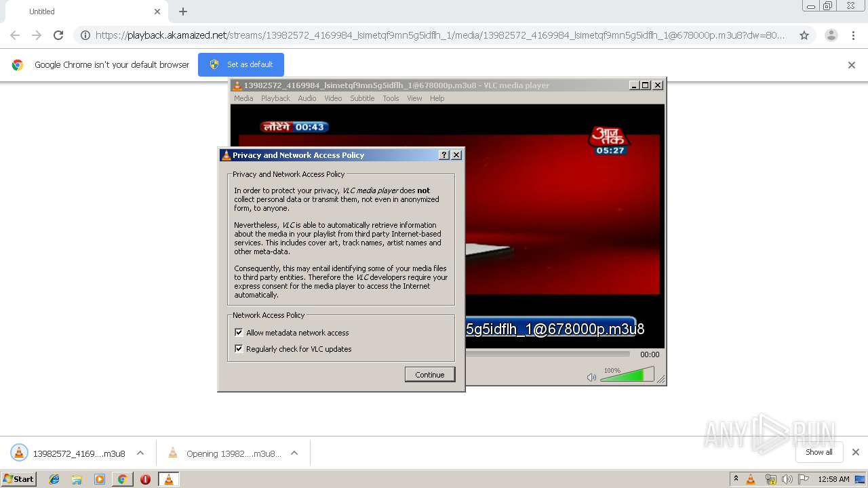Maximize the VLC media player window

(x=646, y=85)
